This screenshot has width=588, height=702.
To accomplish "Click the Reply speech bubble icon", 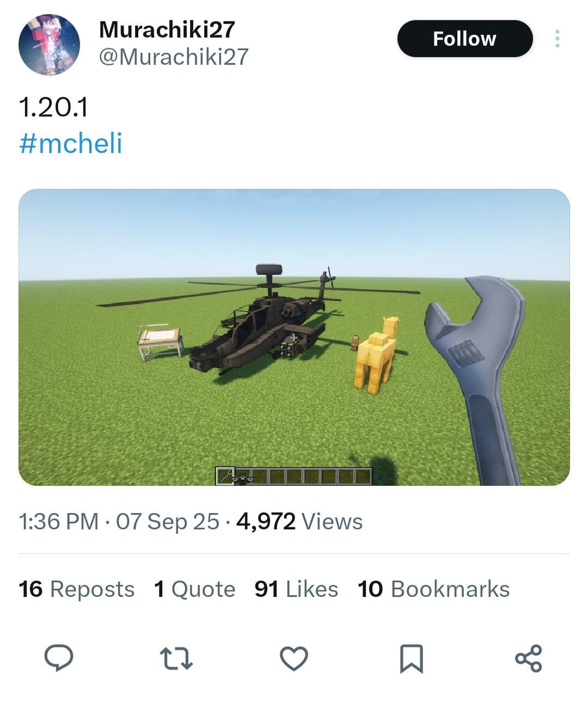I will pos(58,657).
